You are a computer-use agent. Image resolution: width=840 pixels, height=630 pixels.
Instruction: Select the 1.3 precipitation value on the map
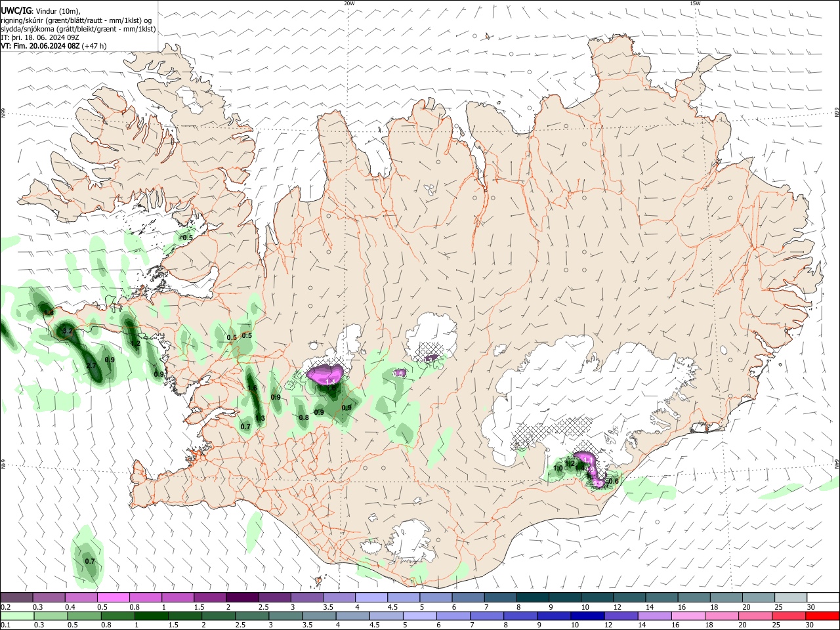point(260,418)
